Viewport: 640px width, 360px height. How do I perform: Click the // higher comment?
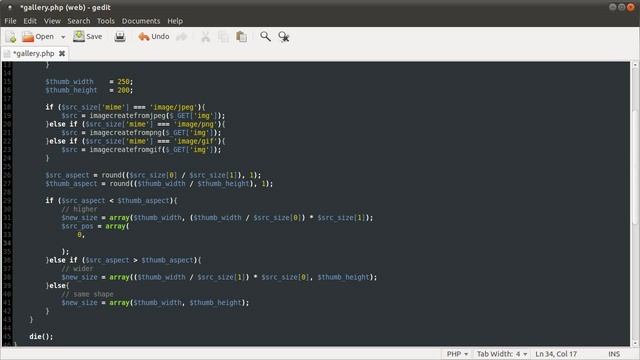(x=79, y=209)
